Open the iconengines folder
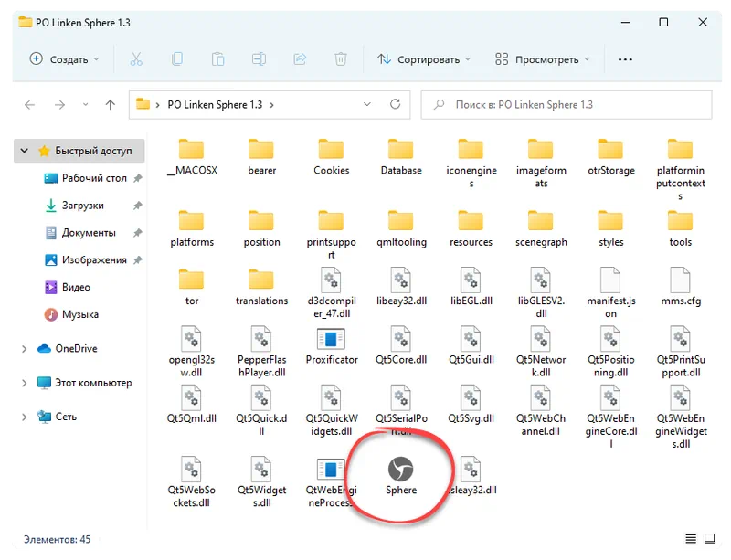This screenshot has height=560, width=731. [x=471, y=164]
